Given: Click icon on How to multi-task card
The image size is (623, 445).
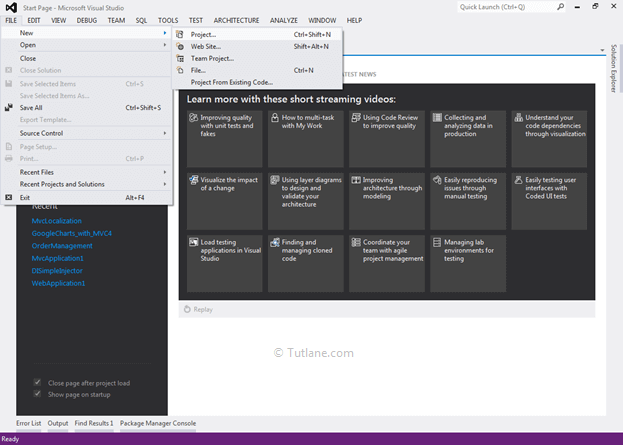Looking at the screenshot, I should pyautogui.click(x=275, y=118).
